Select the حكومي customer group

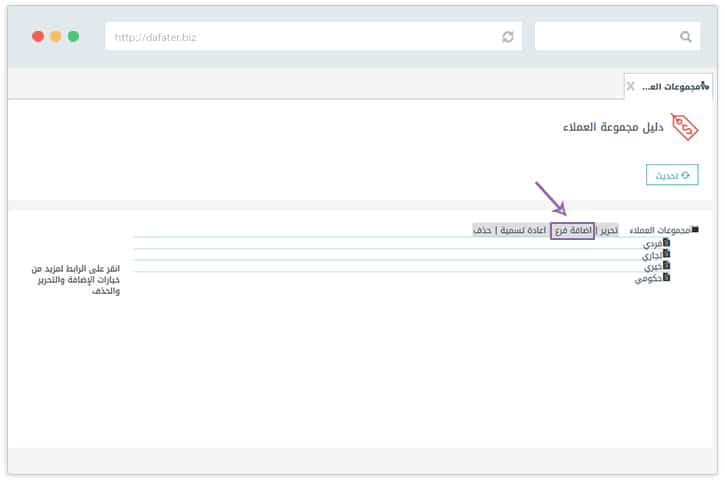(648, 279)
